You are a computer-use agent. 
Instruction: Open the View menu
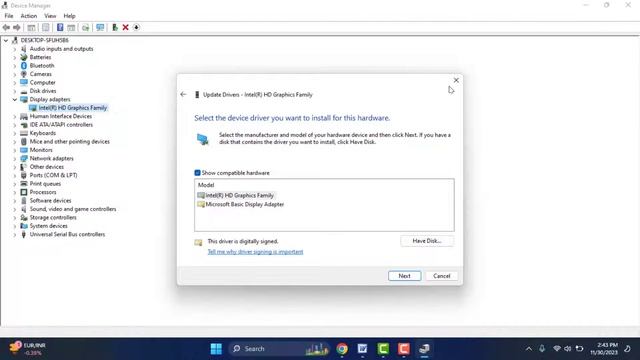tap(50, 16)
